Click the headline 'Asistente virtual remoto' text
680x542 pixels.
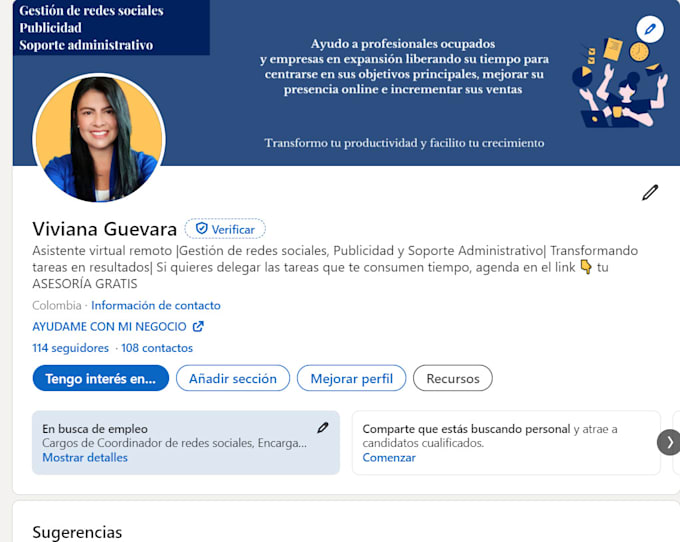click(x=102, y=251)
